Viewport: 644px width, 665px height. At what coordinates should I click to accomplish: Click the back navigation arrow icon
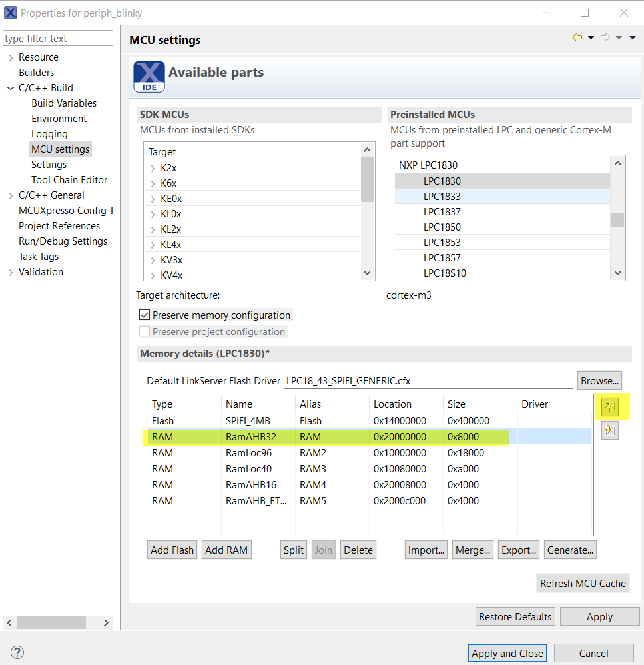click(x=577, y=37)
